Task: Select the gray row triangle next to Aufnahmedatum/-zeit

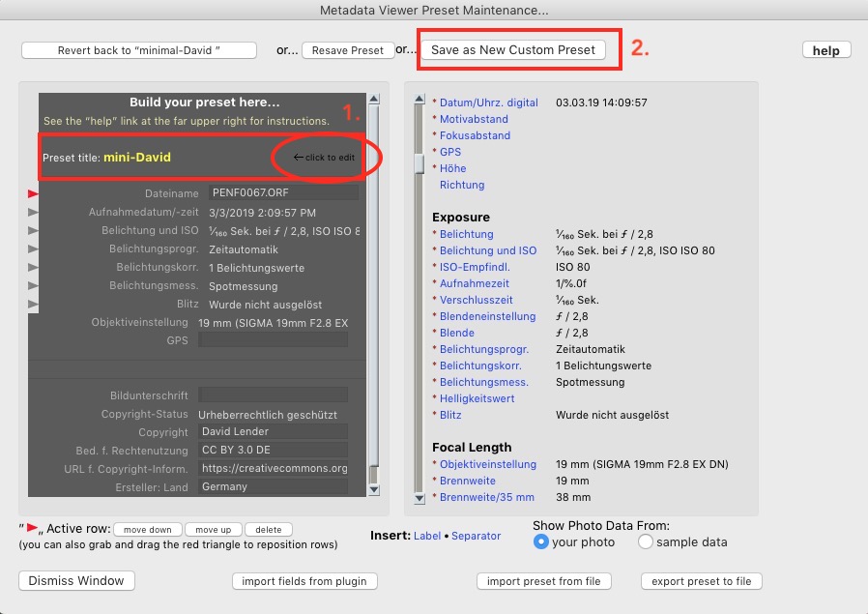Action: click(x=34, y=213)
